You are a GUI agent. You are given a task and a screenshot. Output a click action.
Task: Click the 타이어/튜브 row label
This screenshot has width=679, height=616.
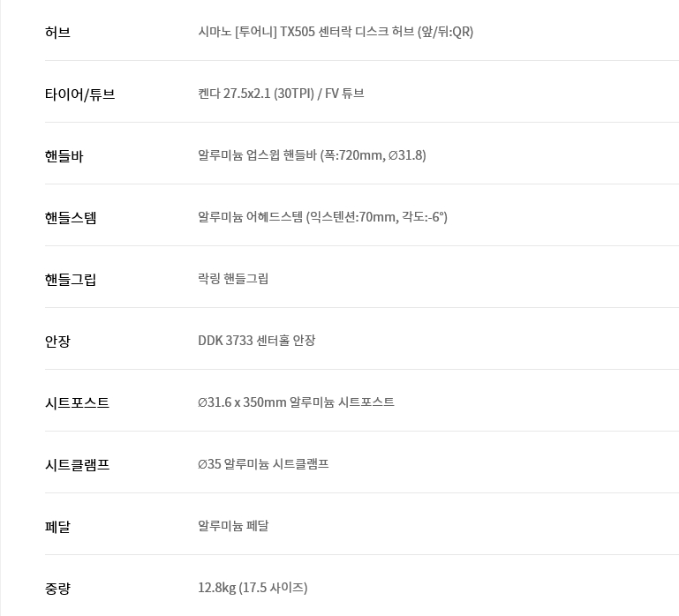[79, 94]
